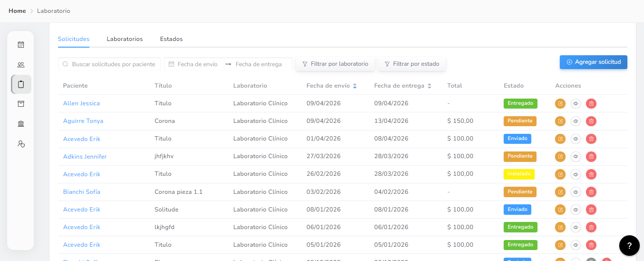
Task: Edit the Adkins Jennifer request
Action: (x=560, y=156)
